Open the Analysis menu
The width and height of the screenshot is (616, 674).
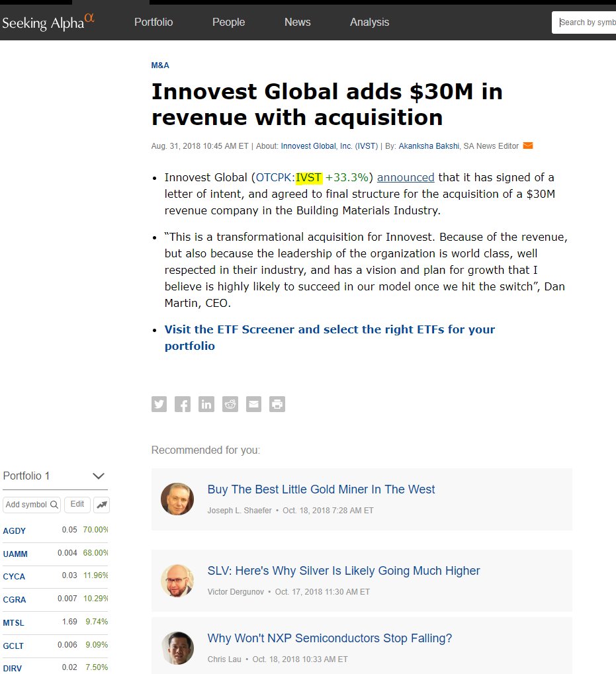(369, 22)
